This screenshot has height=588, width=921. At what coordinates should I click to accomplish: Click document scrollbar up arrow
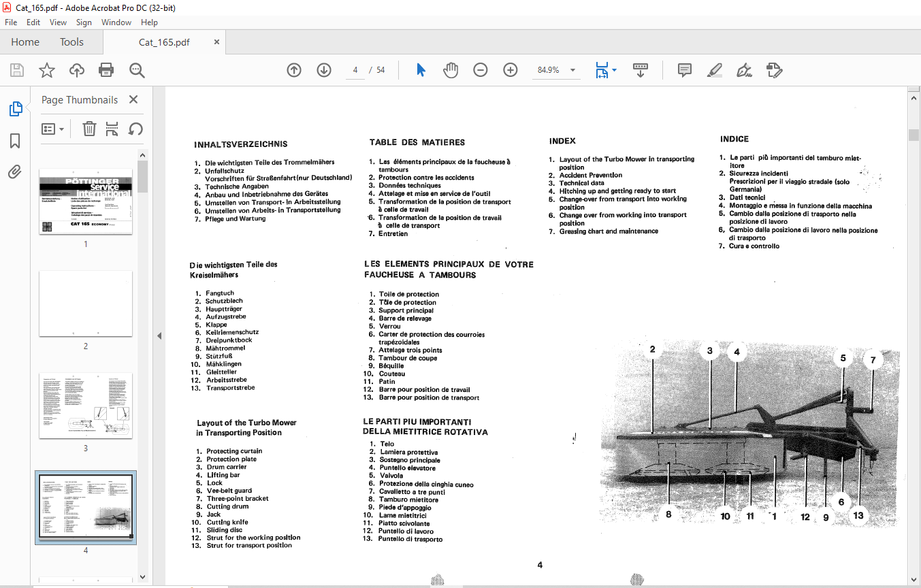[914, 99]
